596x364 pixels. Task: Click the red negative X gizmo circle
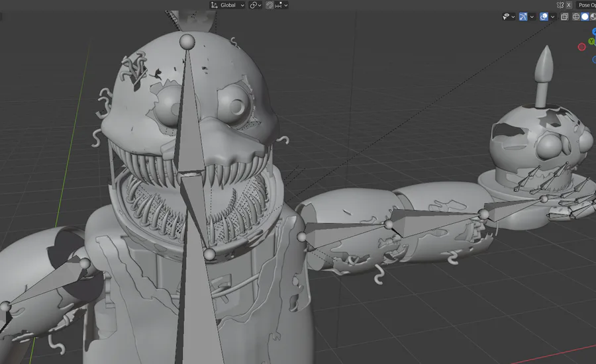[x=581, y=47]
